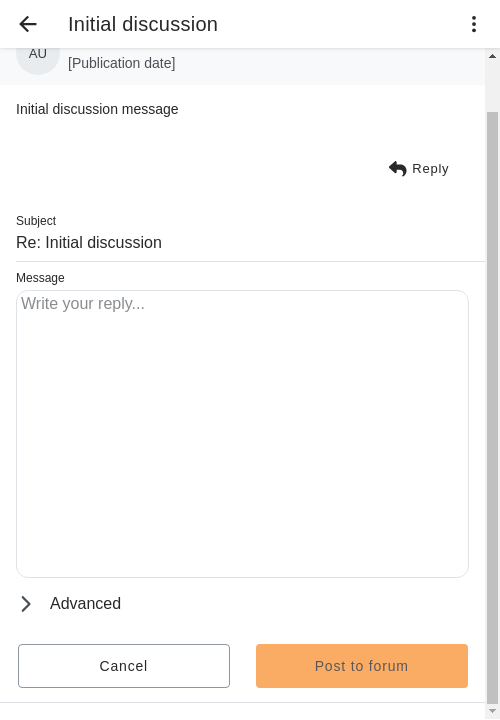Post reply to forum
500x720 pixels.
coord(362,666)
